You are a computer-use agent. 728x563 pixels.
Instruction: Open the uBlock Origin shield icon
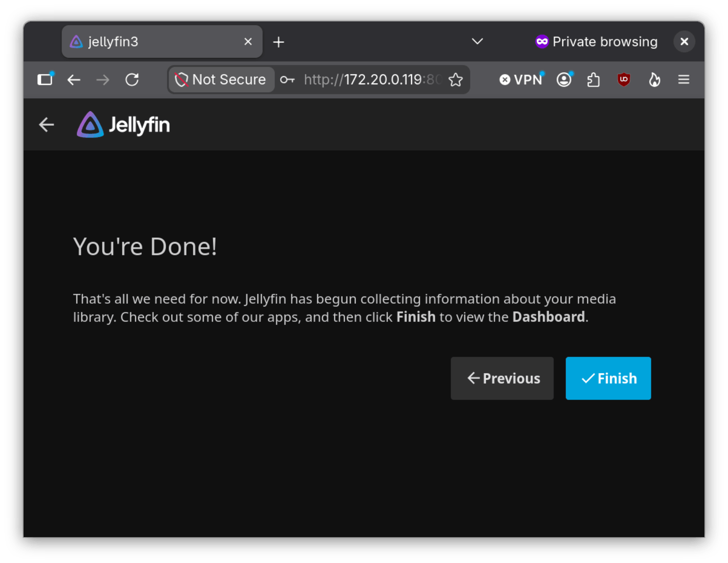click(x=624, y=80)
